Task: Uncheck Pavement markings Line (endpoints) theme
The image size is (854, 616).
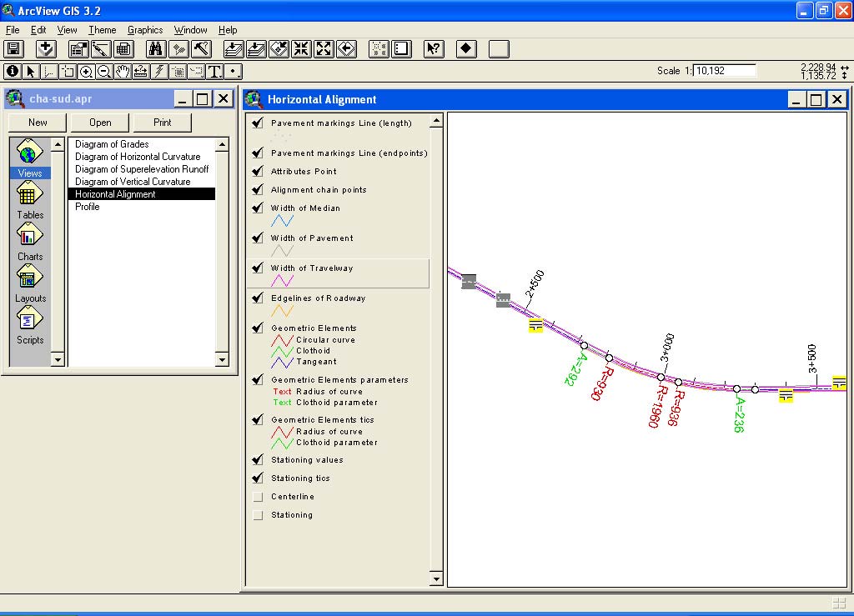Action: click(x=259, y=153)
